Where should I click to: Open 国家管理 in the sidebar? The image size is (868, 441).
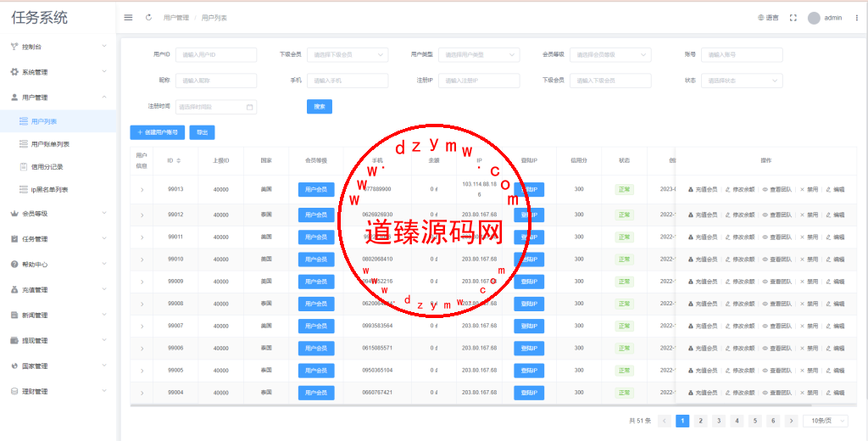pyautogui.click(x=58, y=366)
